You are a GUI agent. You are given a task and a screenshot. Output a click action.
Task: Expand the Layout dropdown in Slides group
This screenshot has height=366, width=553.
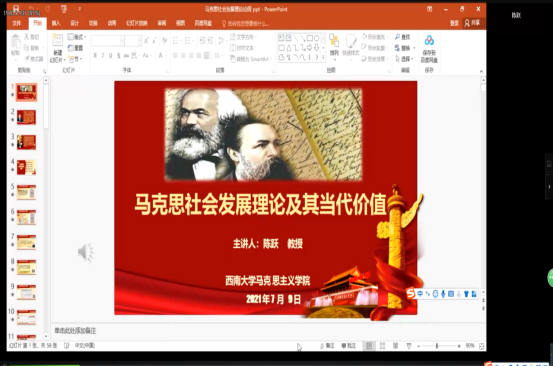pos(77,37)
